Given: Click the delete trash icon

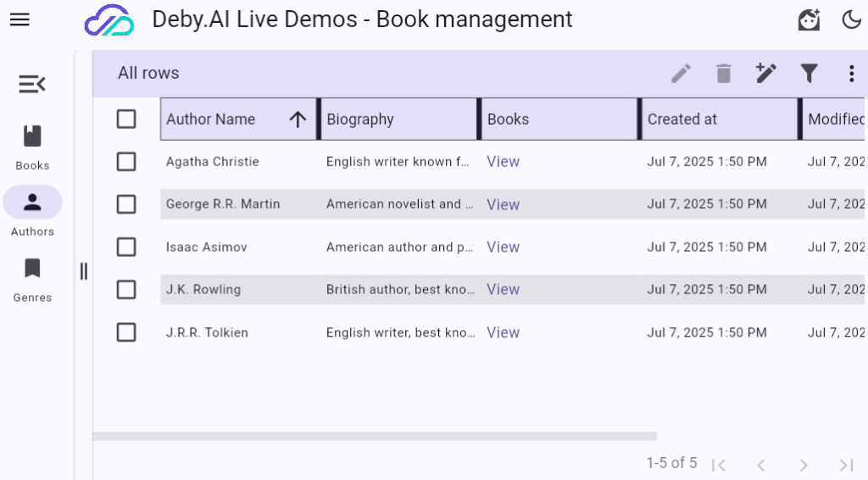Looking at the screenshot, I should tap(723, 74).
